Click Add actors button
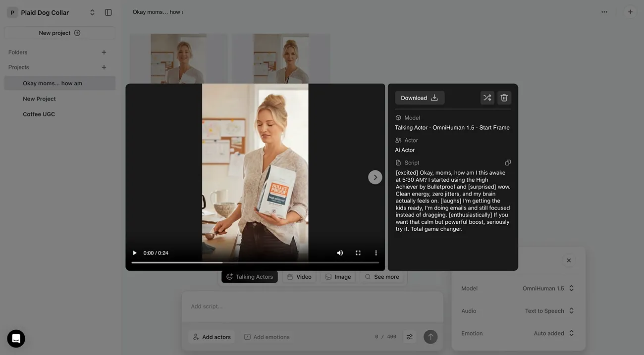This screenshot has width=644, height=355. coord(212,337)
